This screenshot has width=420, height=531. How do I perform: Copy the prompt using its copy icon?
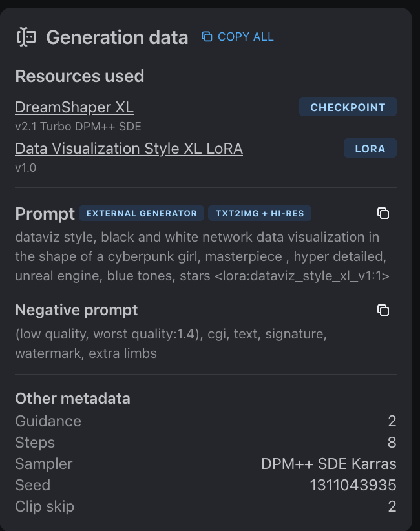[x=383, y=213]
